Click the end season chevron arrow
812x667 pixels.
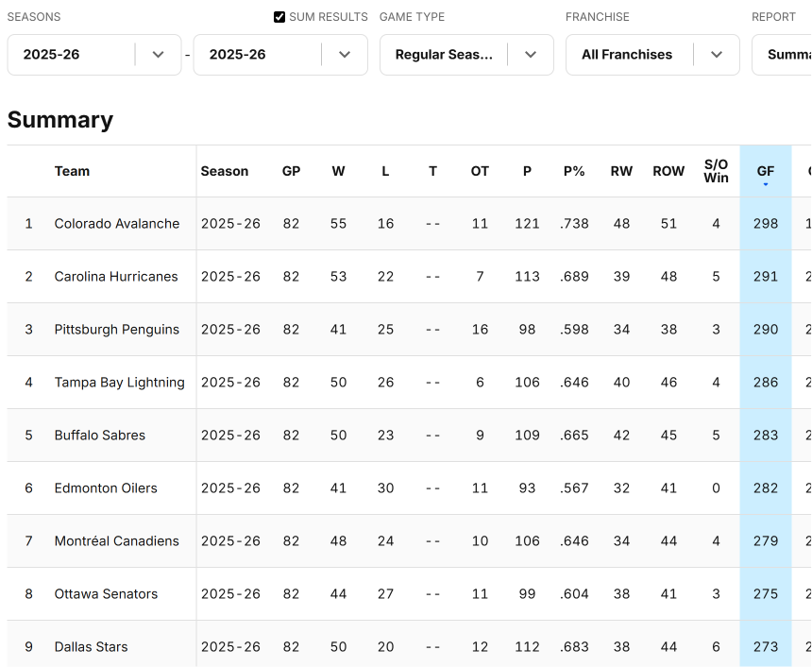(345, 55)
